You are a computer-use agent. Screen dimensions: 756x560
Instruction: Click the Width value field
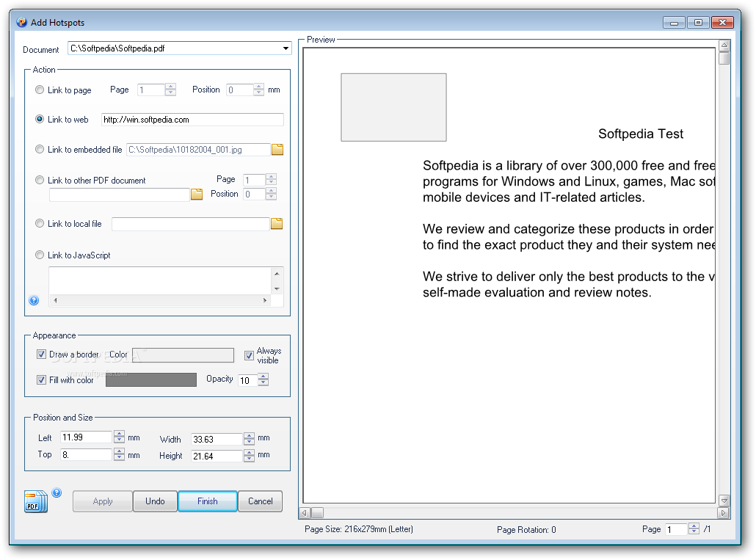217,439
